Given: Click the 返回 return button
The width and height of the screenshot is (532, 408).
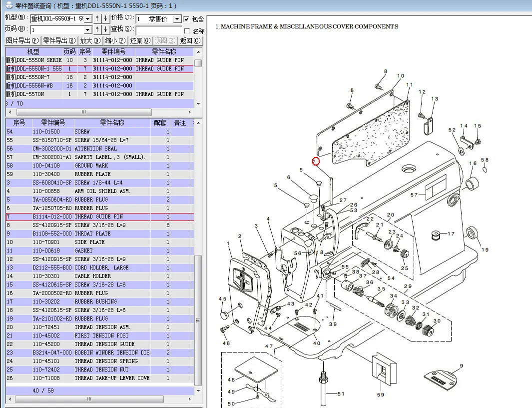Looking at the screenshot, I should (191, 40).
